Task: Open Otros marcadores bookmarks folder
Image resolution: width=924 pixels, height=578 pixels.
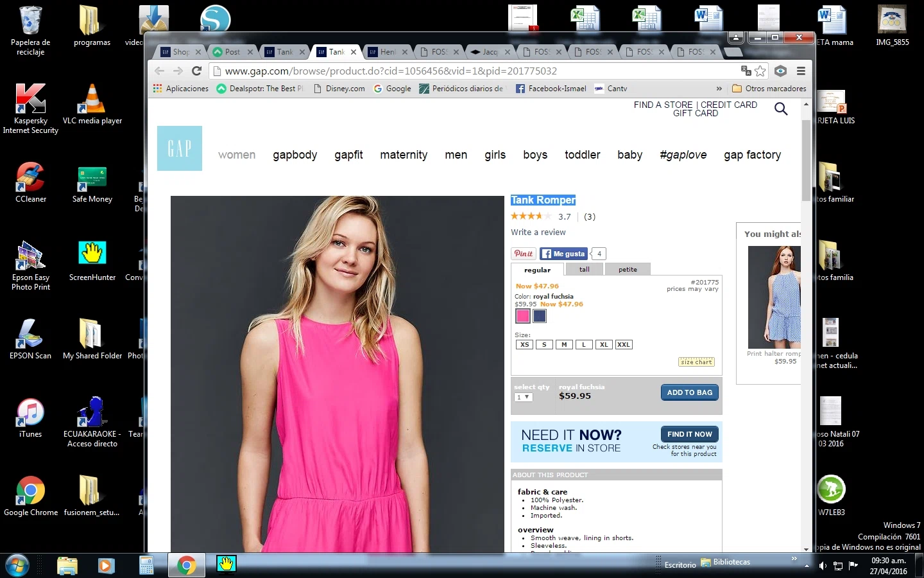Action: (769, 89)
